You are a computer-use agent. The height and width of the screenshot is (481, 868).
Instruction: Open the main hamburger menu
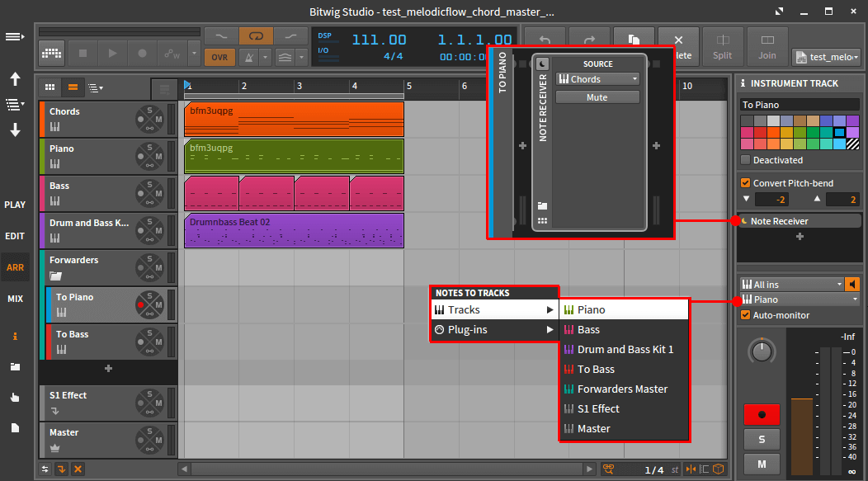15,36
